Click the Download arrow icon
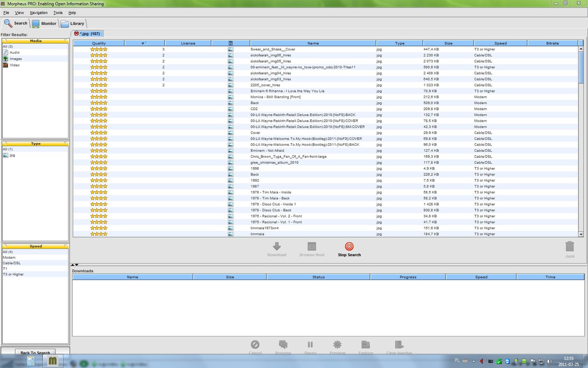Screen dimensions: 588x368 click(276, 246)
